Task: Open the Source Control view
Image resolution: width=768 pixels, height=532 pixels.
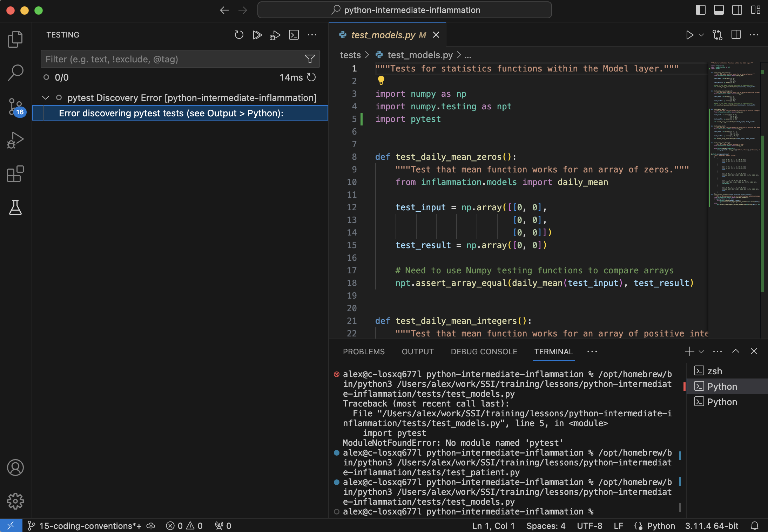Action: click(15, 106)
